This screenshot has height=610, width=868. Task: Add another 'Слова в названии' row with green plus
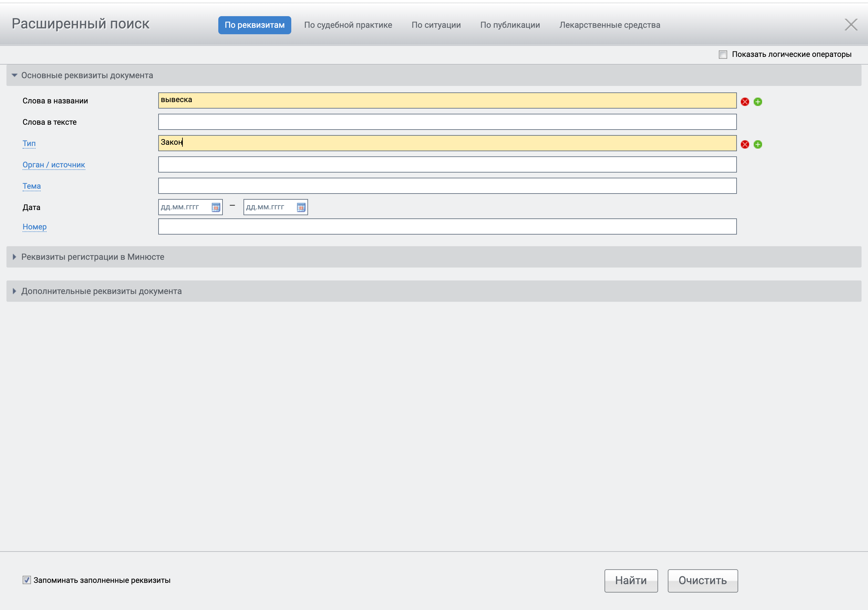(x=758, y=101)
